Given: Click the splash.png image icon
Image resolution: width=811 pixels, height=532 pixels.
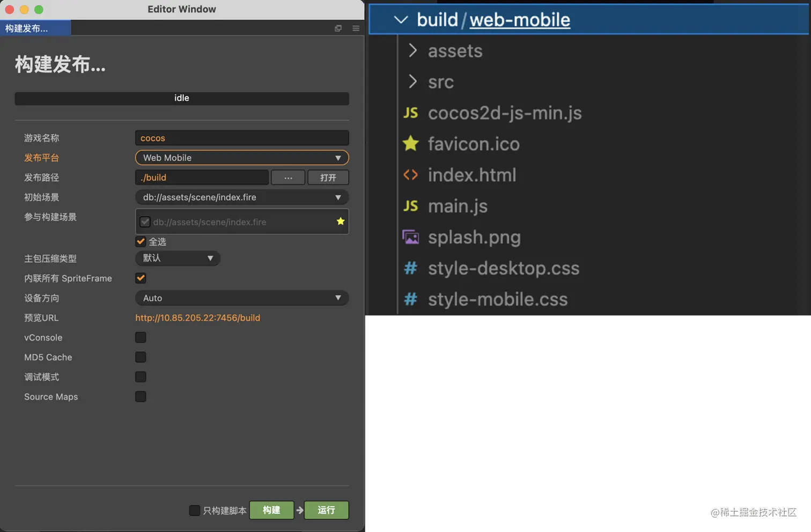Looking at the screenshot, I should pyautogui.click(x=411, y=237).
